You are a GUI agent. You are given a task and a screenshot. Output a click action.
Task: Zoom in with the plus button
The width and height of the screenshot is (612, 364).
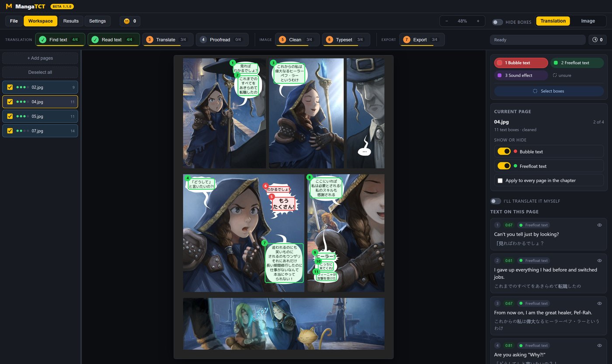pos(478,21)
